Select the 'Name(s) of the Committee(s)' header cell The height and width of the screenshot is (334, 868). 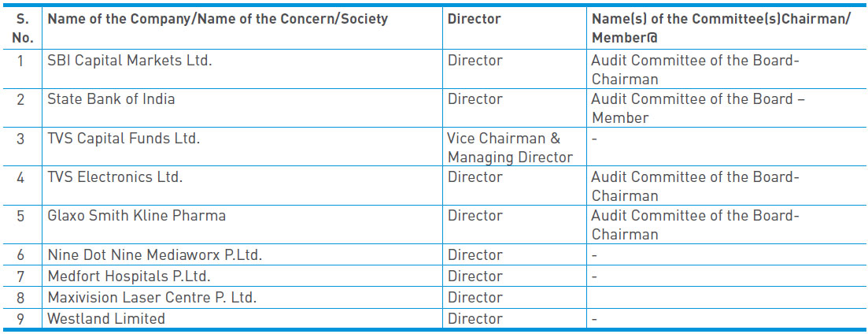[x=720, y=28]
